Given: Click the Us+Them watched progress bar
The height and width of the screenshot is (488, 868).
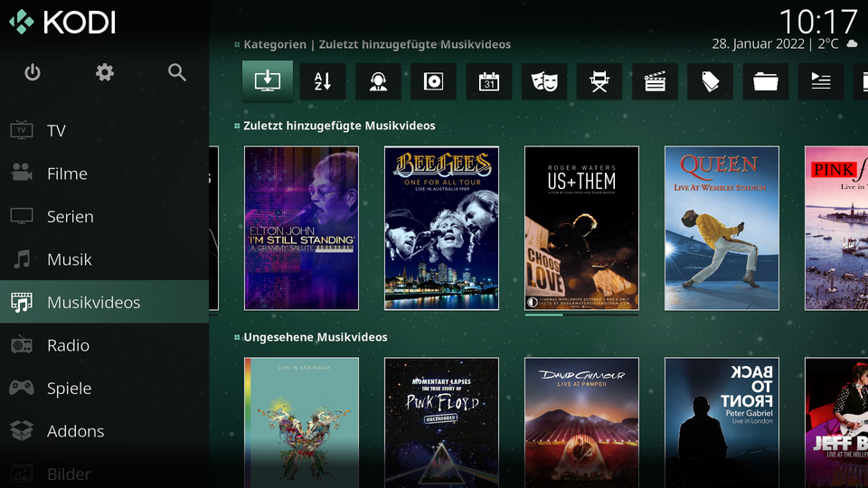Looking at the screenshot, I should [x=581, y=314].
